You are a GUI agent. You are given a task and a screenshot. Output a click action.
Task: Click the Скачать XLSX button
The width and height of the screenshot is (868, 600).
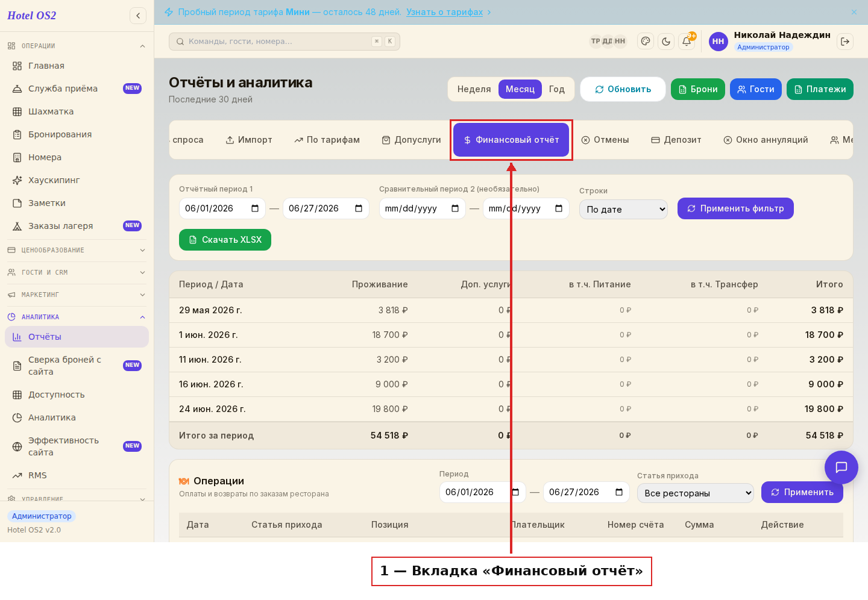pyautogui.click(x=225, y=240)
